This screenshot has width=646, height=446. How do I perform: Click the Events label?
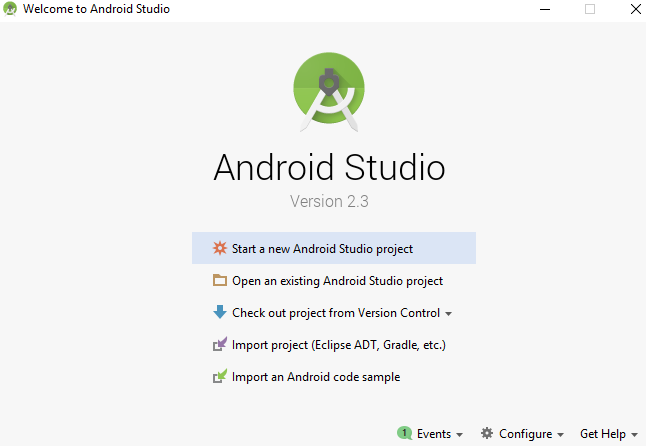434,434
